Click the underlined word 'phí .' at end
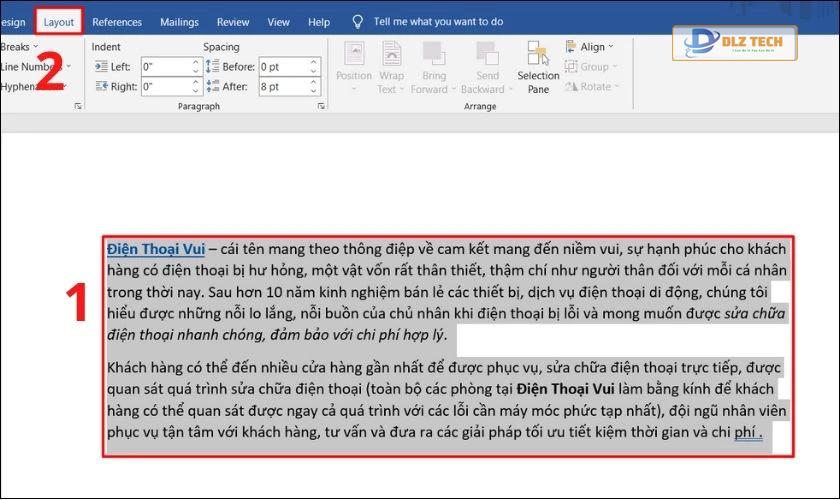The image size is (840, 500). coord(748,432)
